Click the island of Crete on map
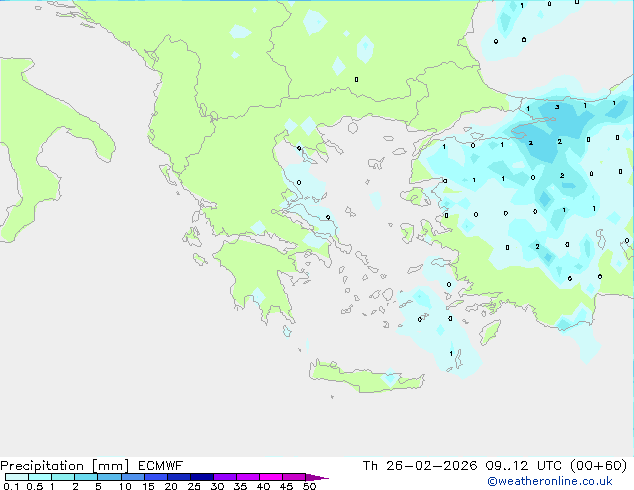The width and height of the screenshot is (634, 490). point(366,376)
